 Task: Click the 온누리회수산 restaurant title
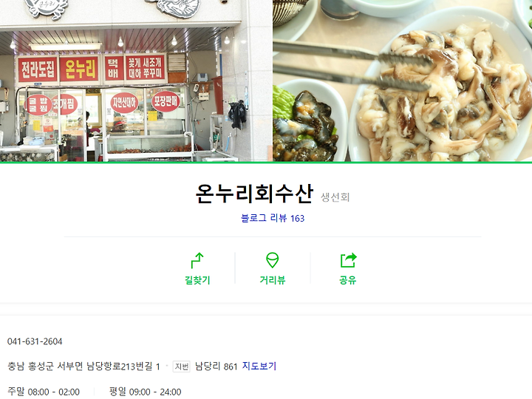click(x=254, y=194)
